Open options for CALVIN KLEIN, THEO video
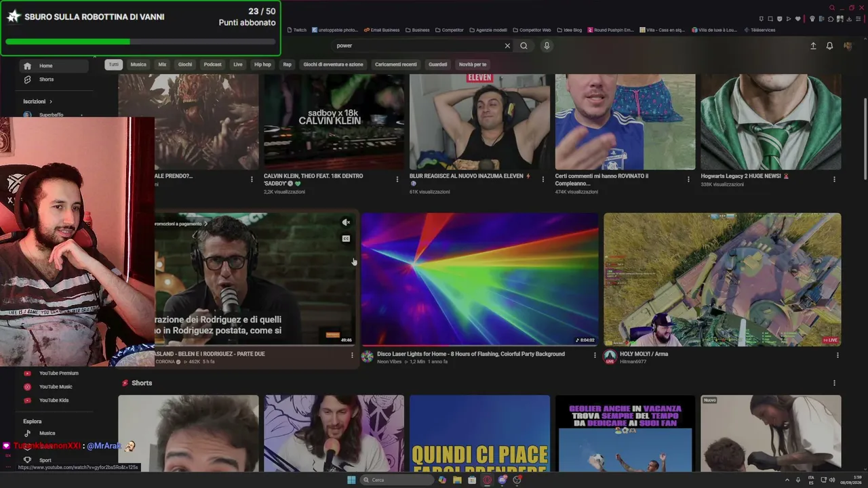 point(397,180)
